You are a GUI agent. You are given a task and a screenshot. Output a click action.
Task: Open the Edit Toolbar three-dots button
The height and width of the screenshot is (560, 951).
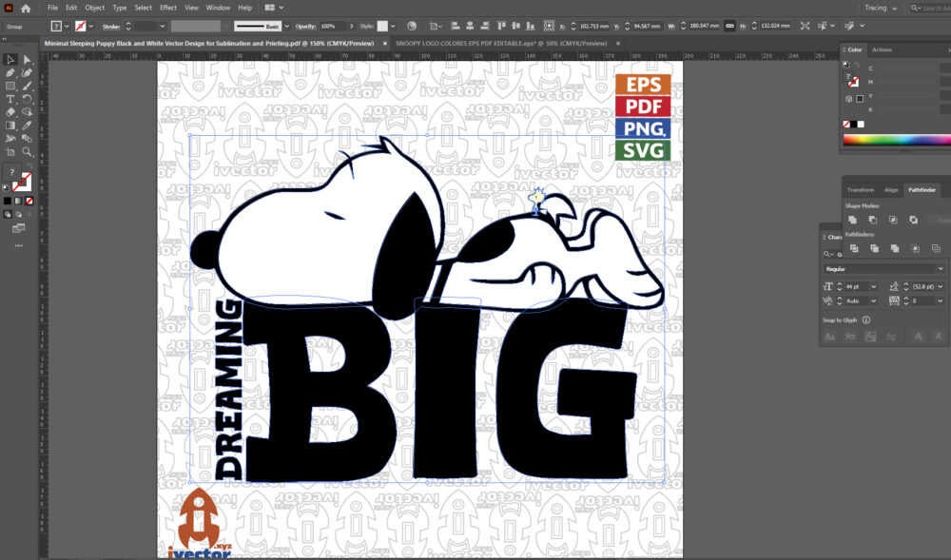pyautogui.click(x=19, y=246)
